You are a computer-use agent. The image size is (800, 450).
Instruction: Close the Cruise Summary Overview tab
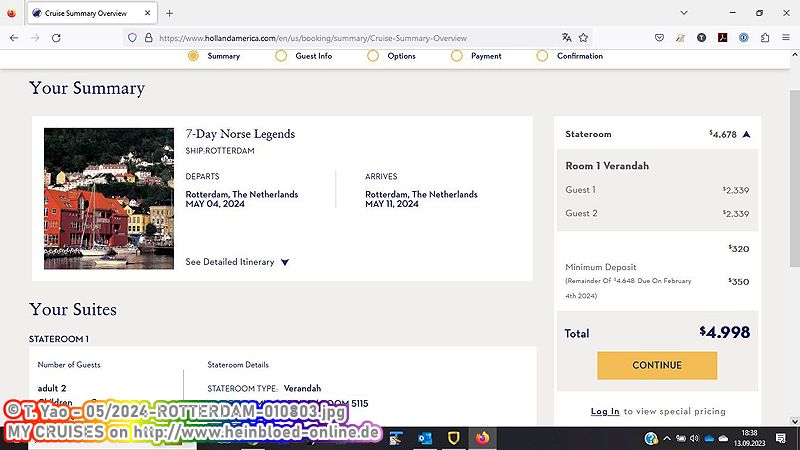[147, 13]
